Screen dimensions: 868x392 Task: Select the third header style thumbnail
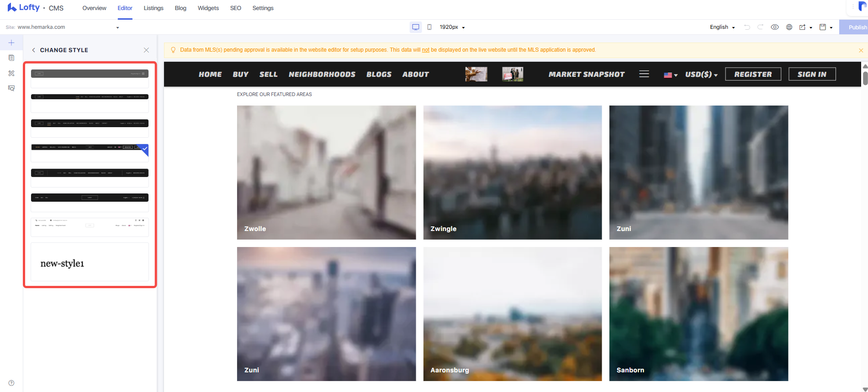(90, 128)
